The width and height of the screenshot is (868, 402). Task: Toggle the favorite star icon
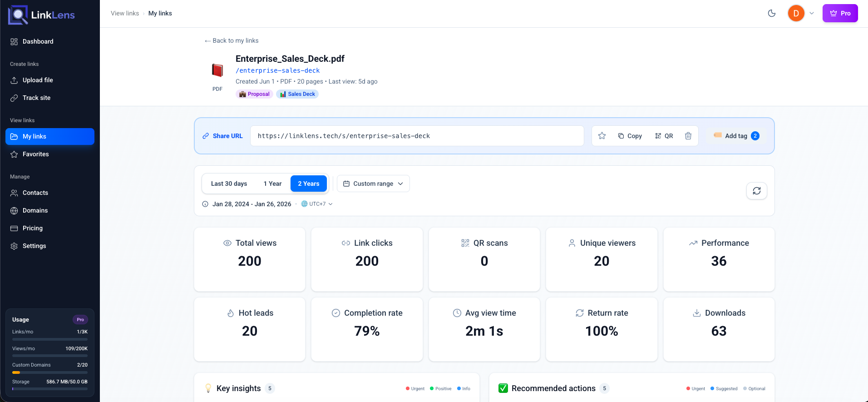pyautogui.click(x=602, y=136)
